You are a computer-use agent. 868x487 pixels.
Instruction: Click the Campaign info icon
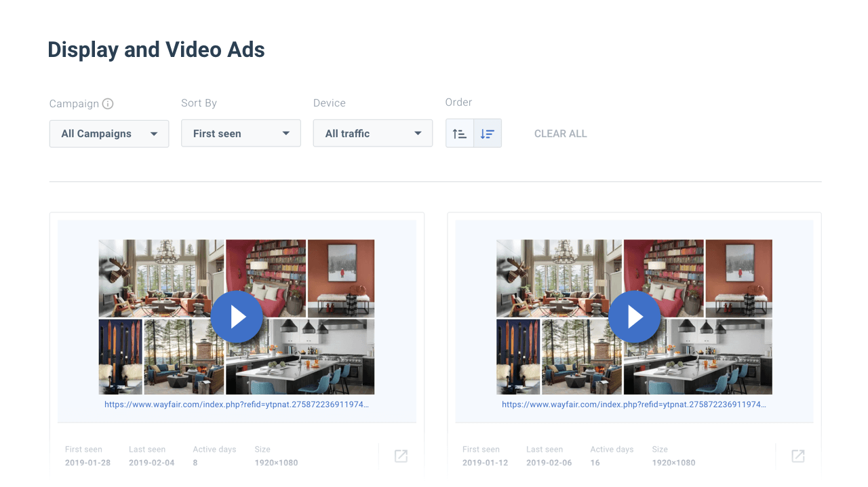(108, 104)
